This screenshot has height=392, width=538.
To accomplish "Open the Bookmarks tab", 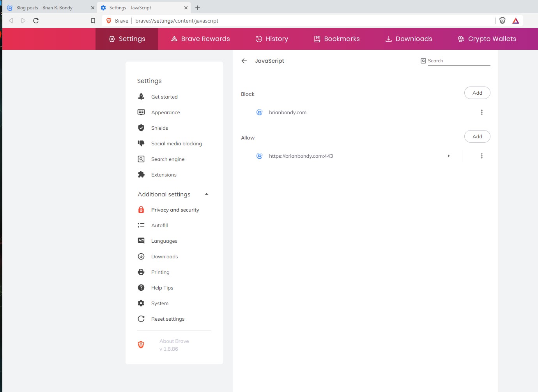I will (x=337, y=39).
